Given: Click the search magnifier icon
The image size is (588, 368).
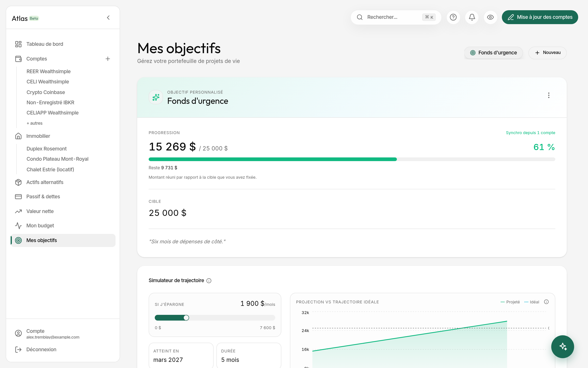Looking at the screenshot, I should click(x=360, y=17).
